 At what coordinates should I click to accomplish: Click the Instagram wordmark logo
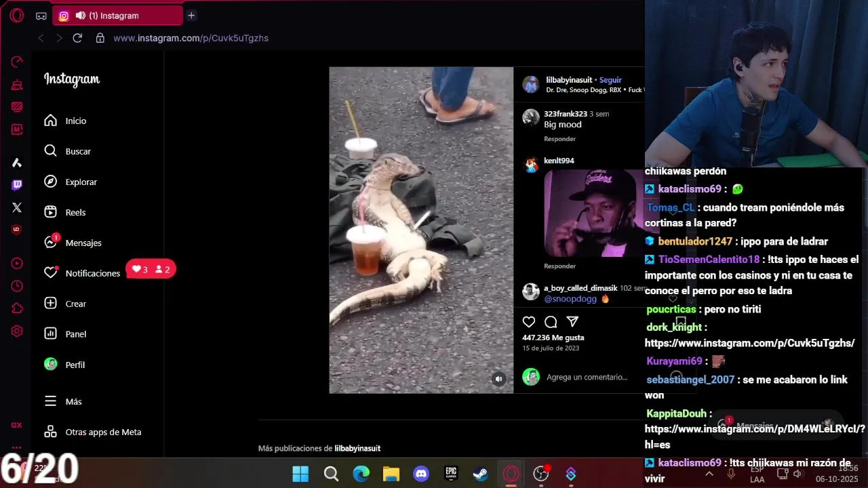coord(72,79)
